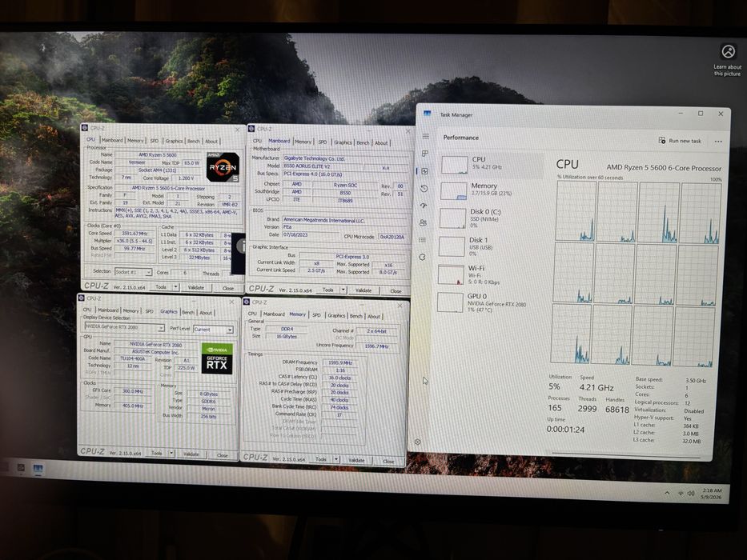Expand the Perf Level 'Current' dropdown
Viewport: 747px width, 560px height.
(230, 330)
